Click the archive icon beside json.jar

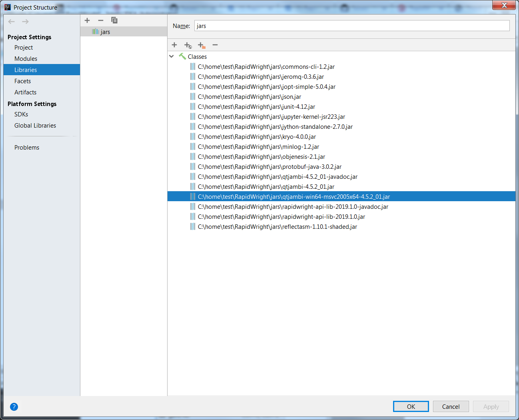[x=193, y=96]
